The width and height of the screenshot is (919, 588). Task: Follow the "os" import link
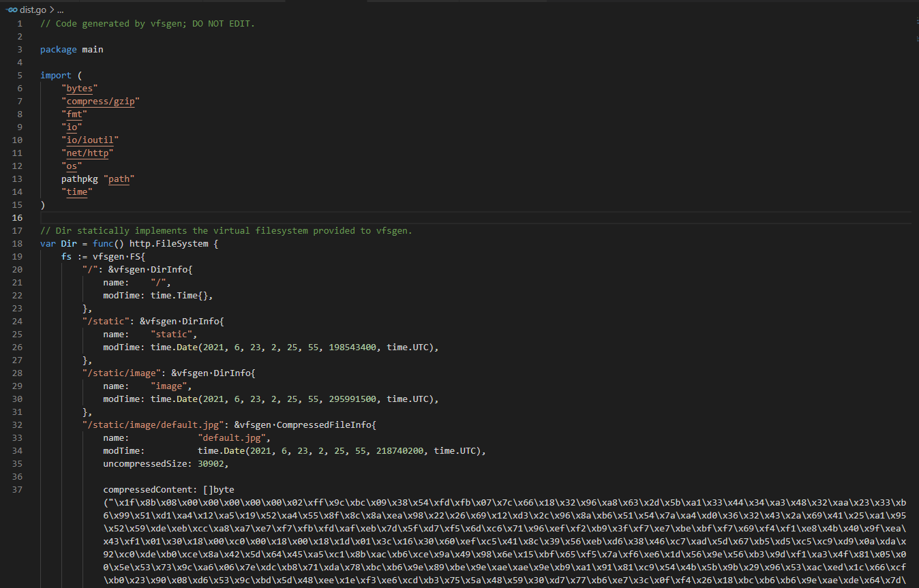72,166
